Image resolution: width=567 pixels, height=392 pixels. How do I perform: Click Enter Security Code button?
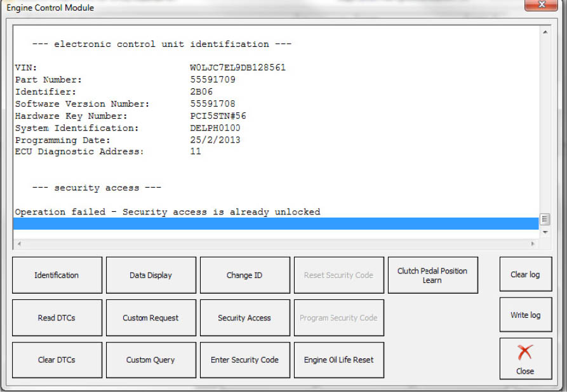click(x=244, y=360)
